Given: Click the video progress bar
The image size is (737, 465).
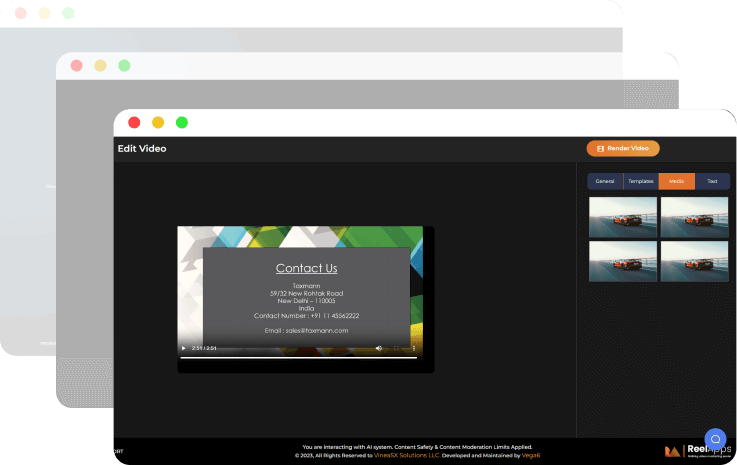Looking at the screenshot, I should click(x=298, y=357).
